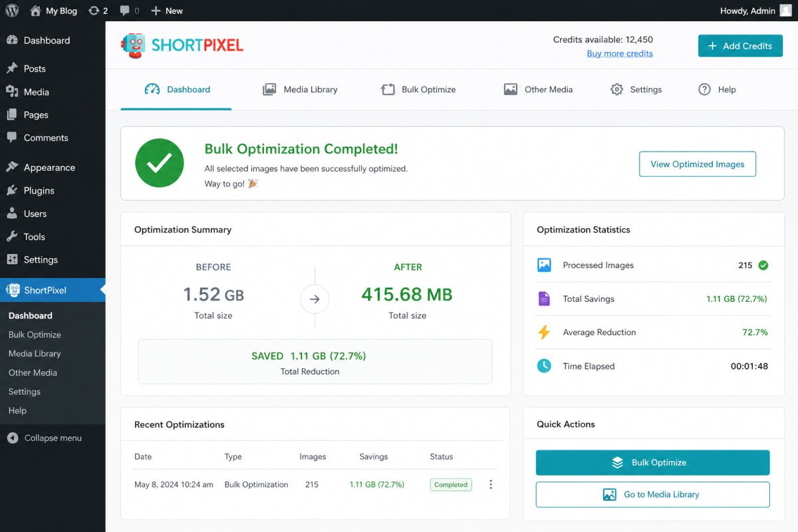Click the Comments sidebar icon
This screenshot has width=798, height=532.
point(12,138)
